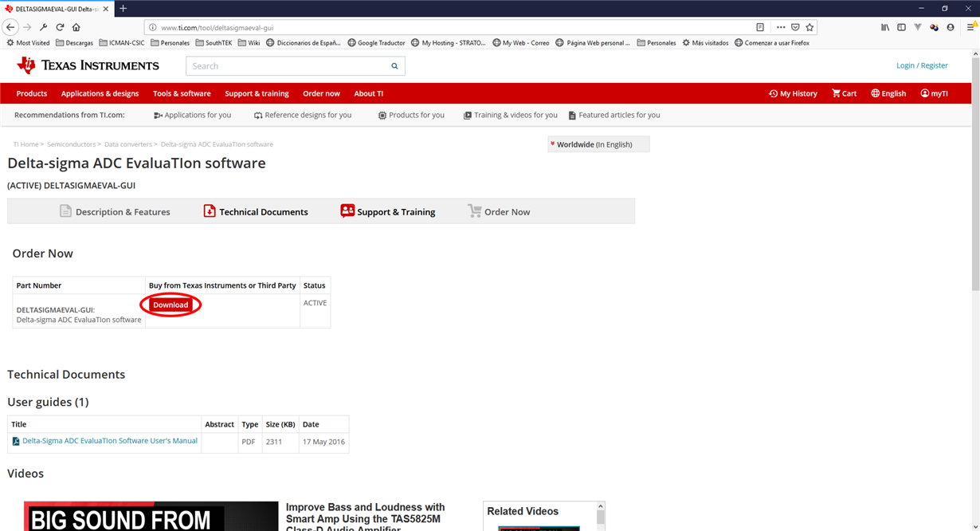Click the address bar URL

pyautogui.click(x=217, y=28)
